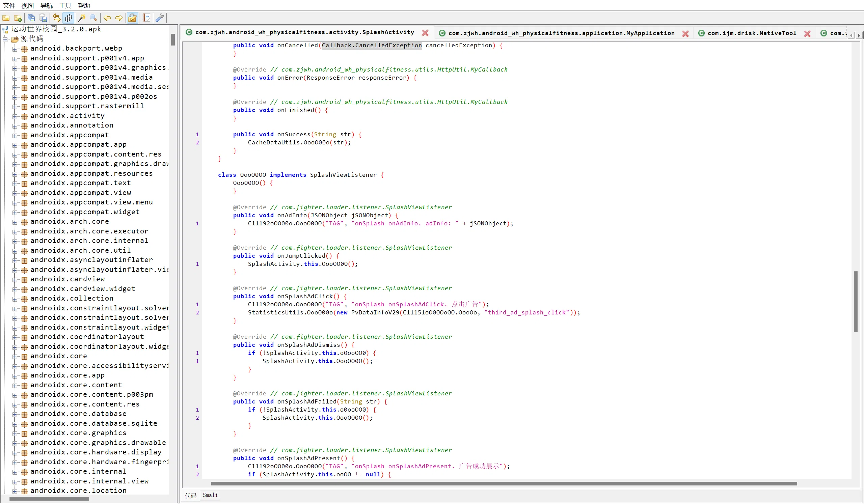Image resolution: width=864 pixels, height=504 pixels.
Task: Collapse the 源代码 tree node
Action: (x=5, y=39)
